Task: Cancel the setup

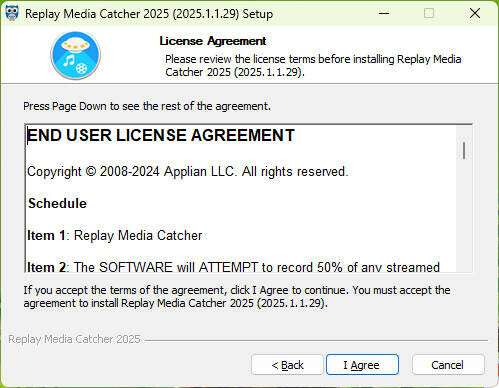Action: (x=448, y=365)
